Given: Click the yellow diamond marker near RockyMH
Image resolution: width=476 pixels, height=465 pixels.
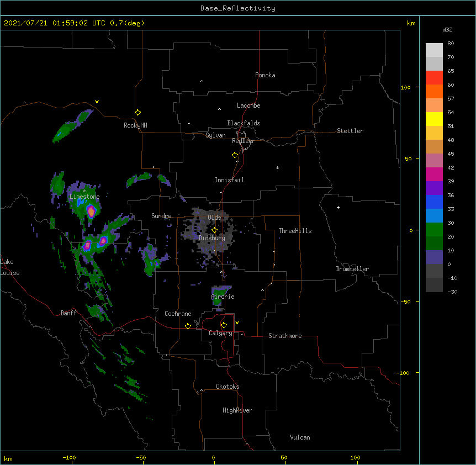Looking at the screenshot, I should tap(138, 113).
